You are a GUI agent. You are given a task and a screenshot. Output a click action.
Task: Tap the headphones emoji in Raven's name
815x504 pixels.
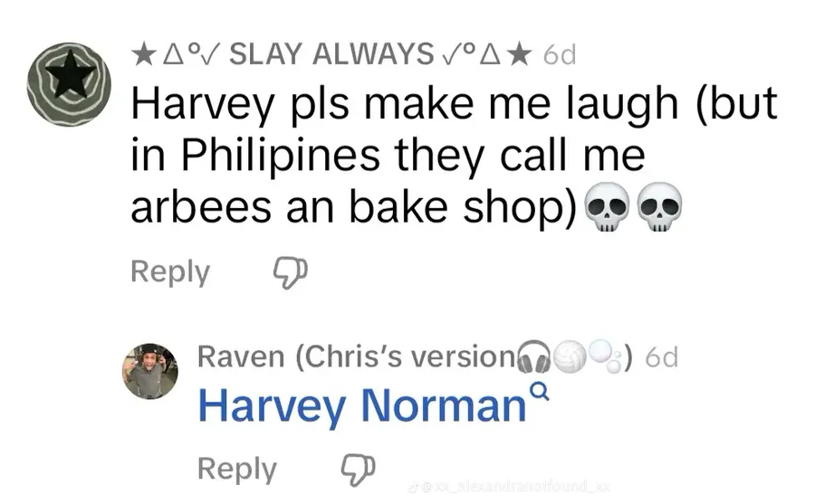[533, 357]
